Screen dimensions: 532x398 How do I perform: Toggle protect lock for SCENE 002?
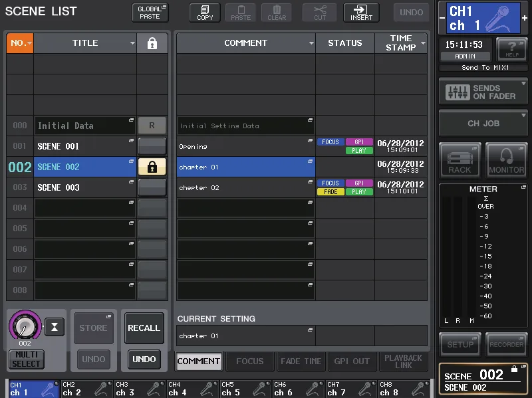point(152,167)
